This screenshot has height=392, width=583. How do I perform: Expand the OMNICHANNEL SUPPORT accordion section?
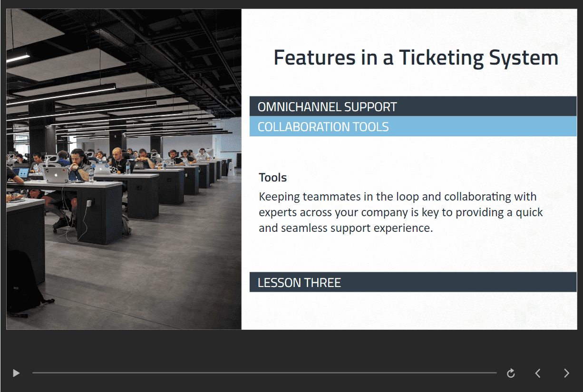tap(413, 106)
